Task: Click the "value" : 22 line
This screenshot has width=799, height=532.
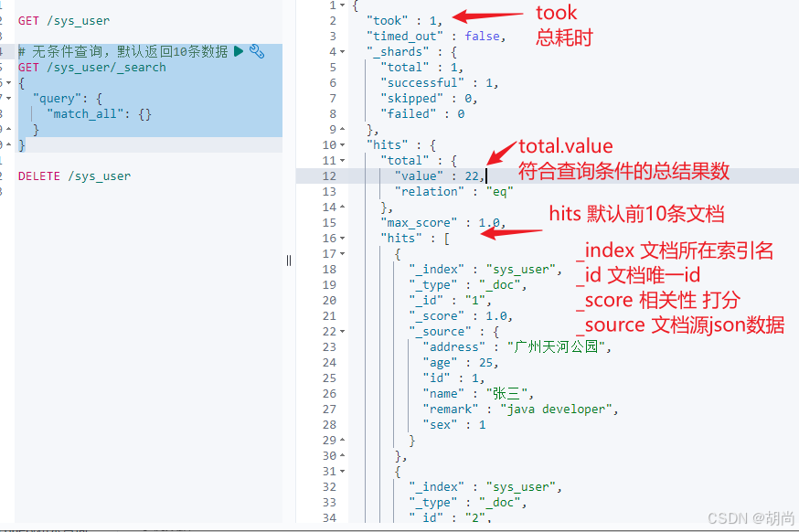Action: pos(439,176)
